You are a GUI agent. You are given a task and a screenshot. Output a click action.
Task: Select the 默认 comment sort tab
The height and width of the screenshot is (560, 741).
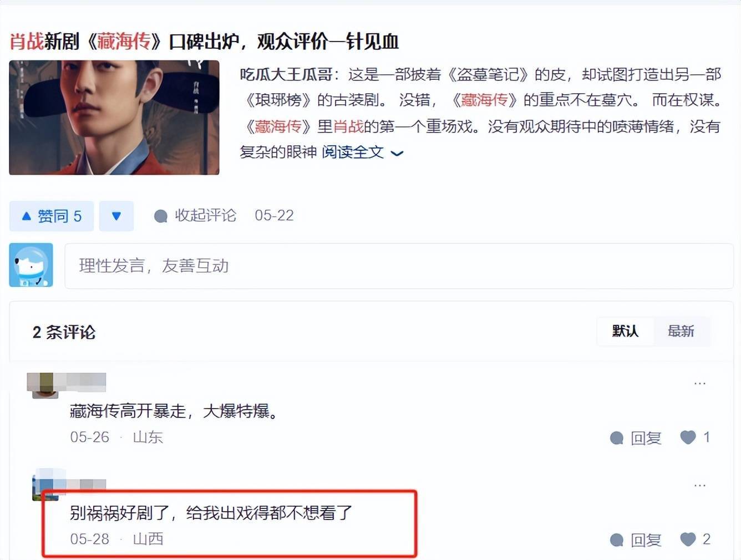click(x=625, y=331)
